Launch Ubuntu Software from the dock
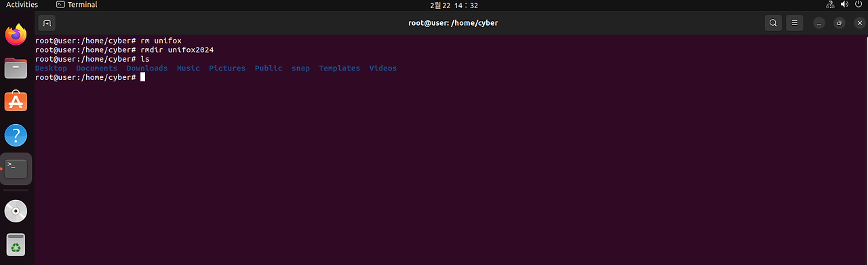 [x=16, y=102]
